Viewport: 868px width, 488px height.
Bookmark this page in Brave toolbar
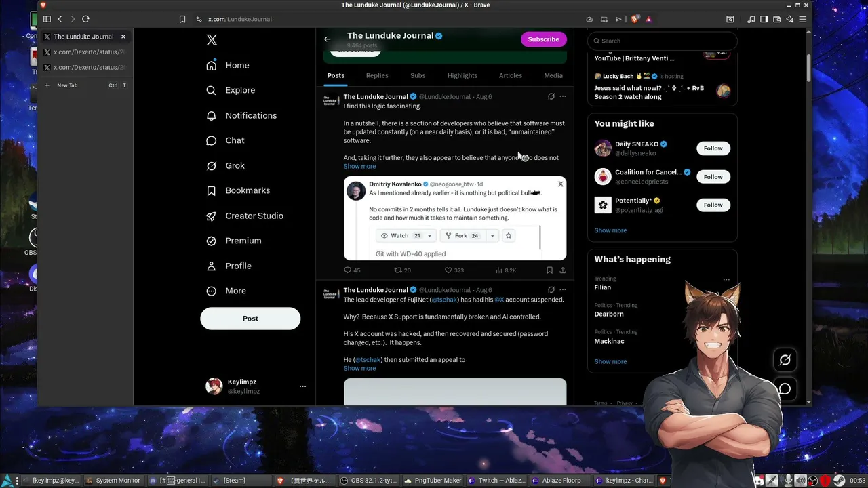pyautogui.click(x=182, y=19)
